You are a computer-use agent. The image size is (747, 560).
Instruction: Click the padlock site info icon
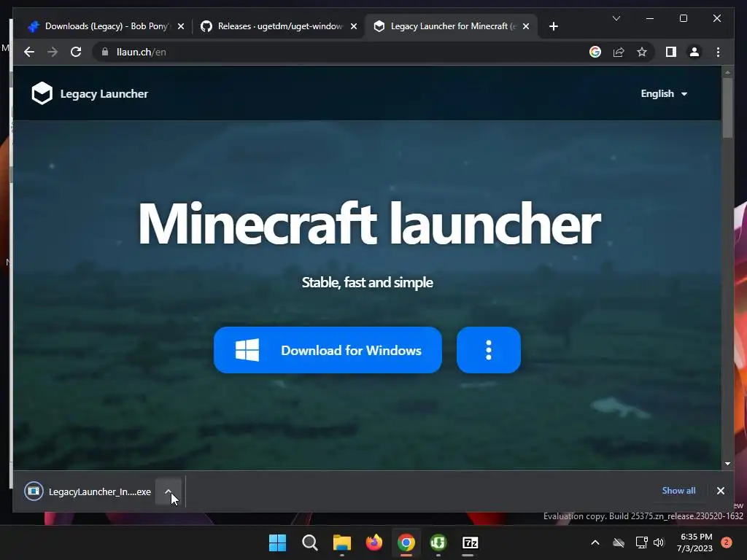[105, 52]
